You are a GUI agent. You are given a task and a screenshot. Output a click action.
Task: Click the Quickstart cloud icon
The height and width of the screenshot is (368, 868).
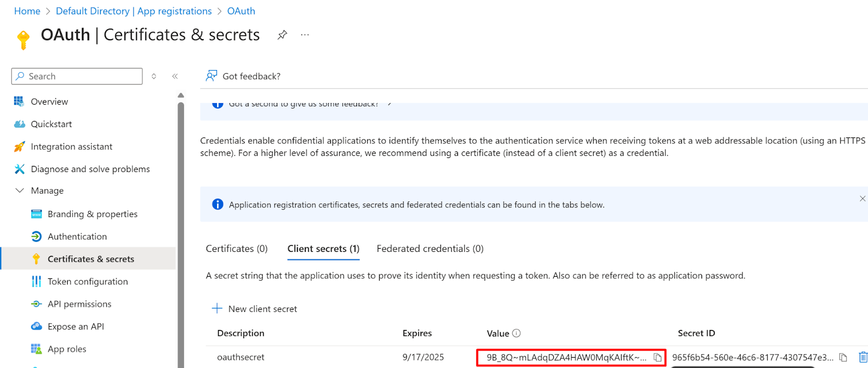pos(20,124)
